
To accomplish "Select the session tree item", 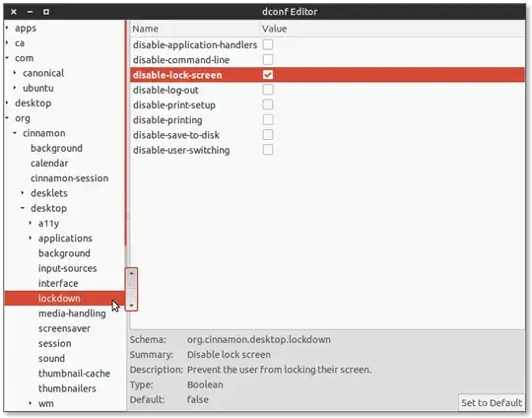I will (x=54, y=343).
